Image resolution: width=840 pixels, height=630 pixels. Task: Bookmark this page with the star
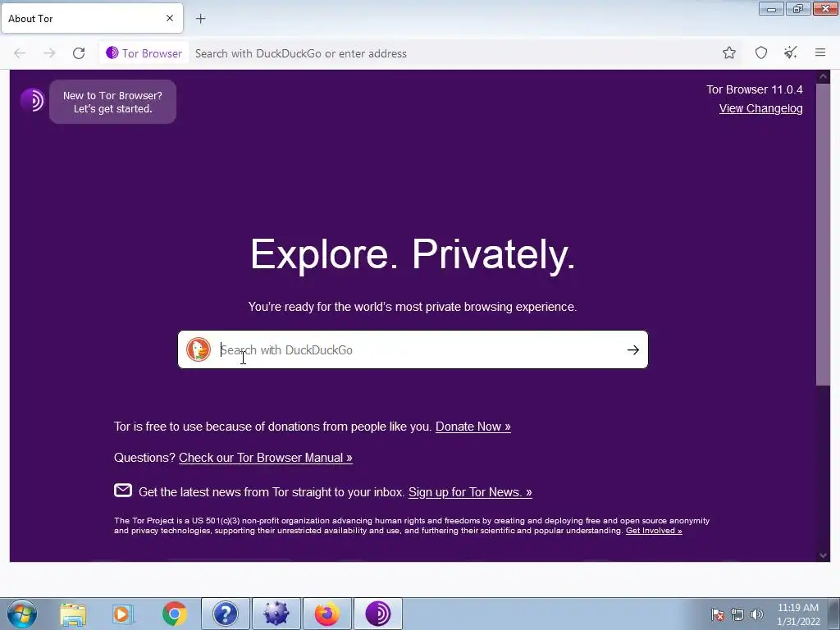(x=729, y=53)
